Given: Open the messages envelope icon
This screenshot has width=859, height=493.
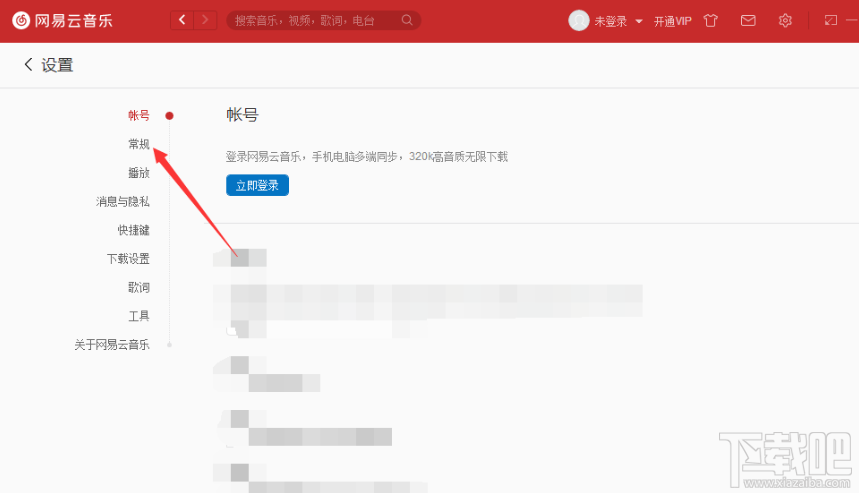Looking at the screenshot, I should coord(748,21).
